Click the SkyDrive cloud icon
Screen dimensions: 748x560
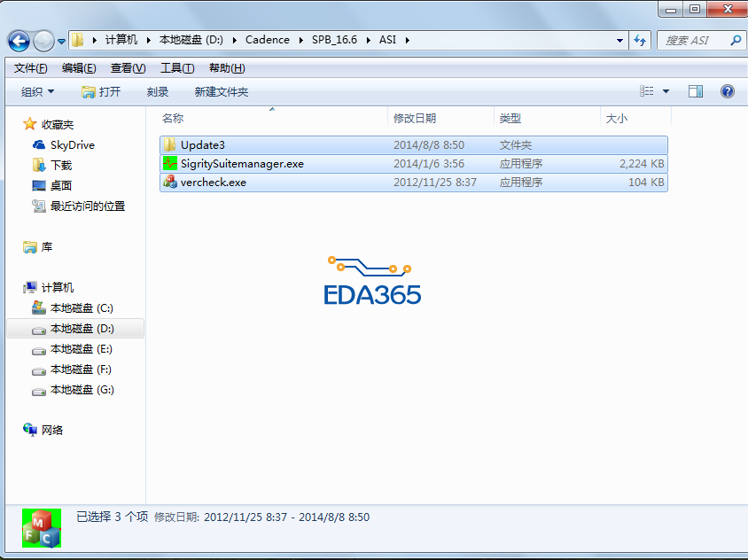click(39, 144)
